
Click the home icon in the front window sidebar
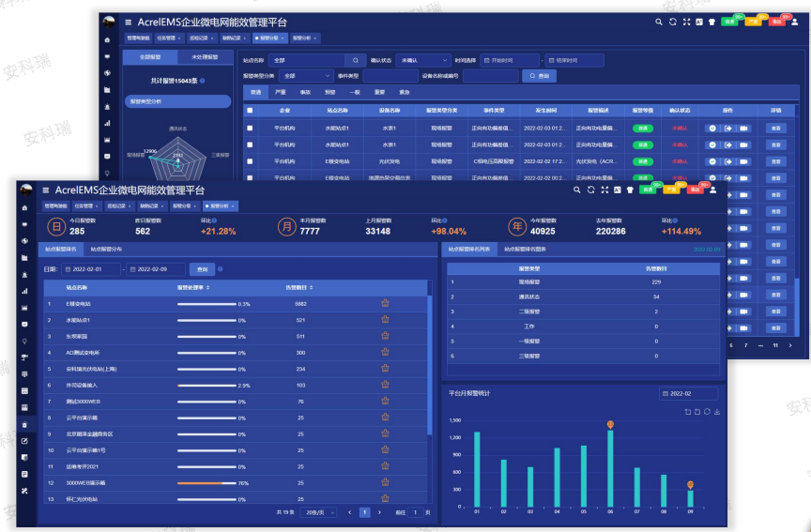(x=24, y=208)
